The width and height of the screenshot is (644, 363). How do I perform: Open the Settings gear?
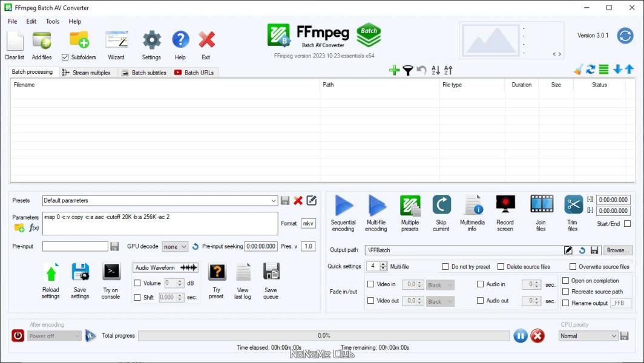point(151,41)
